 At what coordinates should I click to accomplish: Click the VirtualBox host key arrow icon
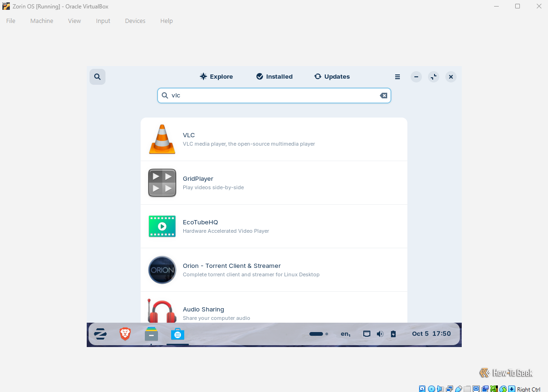pos(511,389)
